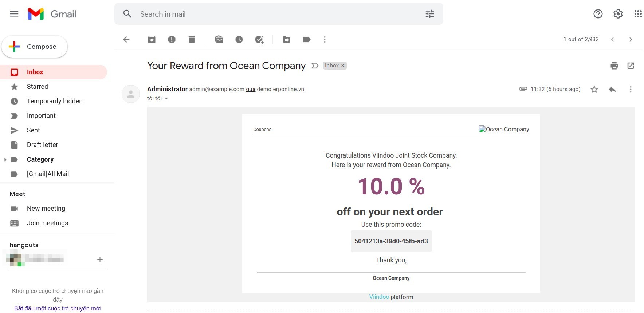This screenshot has height=313, width=644.
Task: Go back to inbox arrow
Action: 126,39
